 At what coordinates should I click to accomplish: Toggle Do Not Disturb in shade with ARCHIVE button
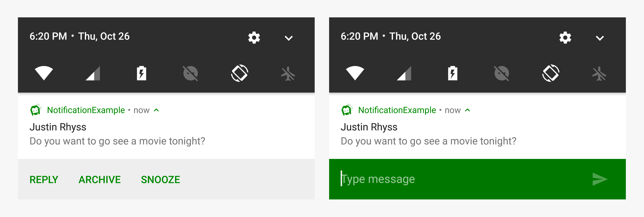pos(190,73)
